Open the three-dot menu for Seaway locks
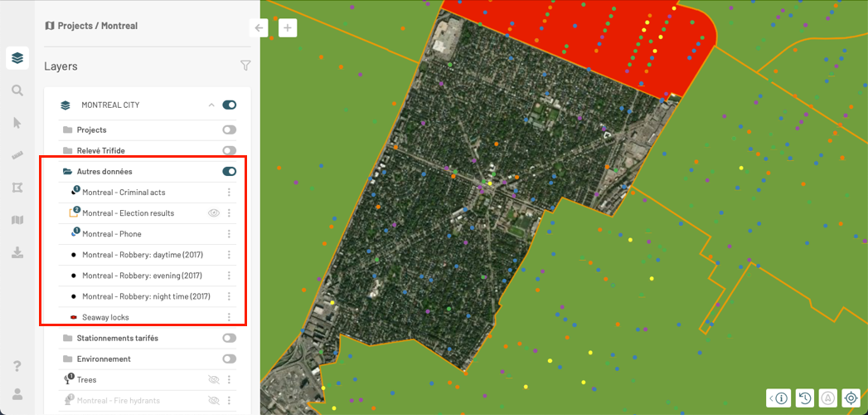The height and width of the screenshot is (415, 868). 229,317
